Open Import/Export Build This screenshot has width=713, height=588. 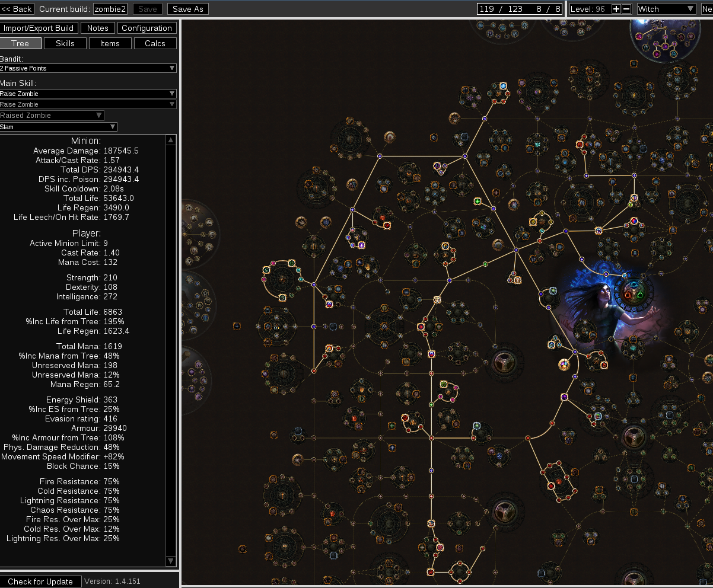point(39,28)
